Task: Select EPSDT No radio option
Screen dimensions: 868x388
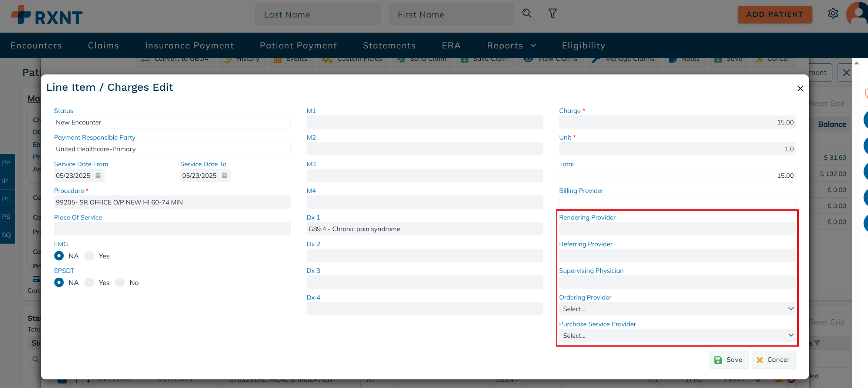Action: coord(120,282)
